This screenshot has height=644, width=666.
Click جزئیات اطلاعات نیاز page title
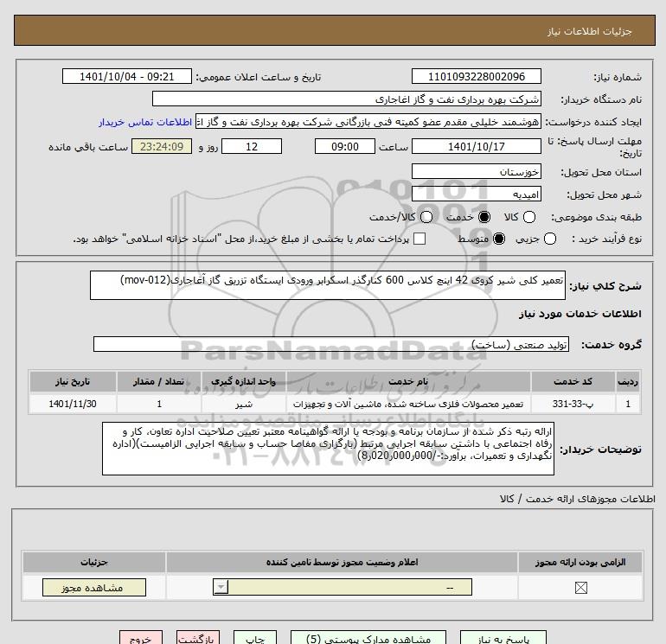[590, 31]
